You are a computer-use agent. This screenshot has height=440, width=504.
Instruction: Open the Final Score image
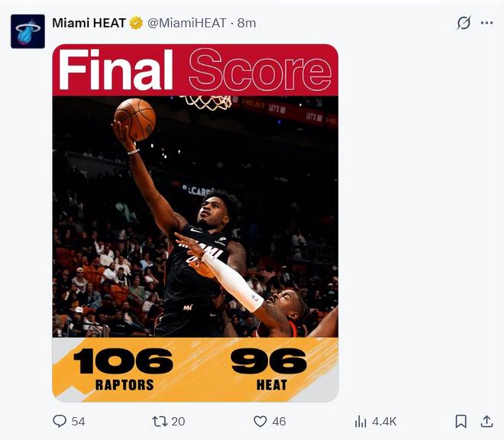tap(195, 223)
